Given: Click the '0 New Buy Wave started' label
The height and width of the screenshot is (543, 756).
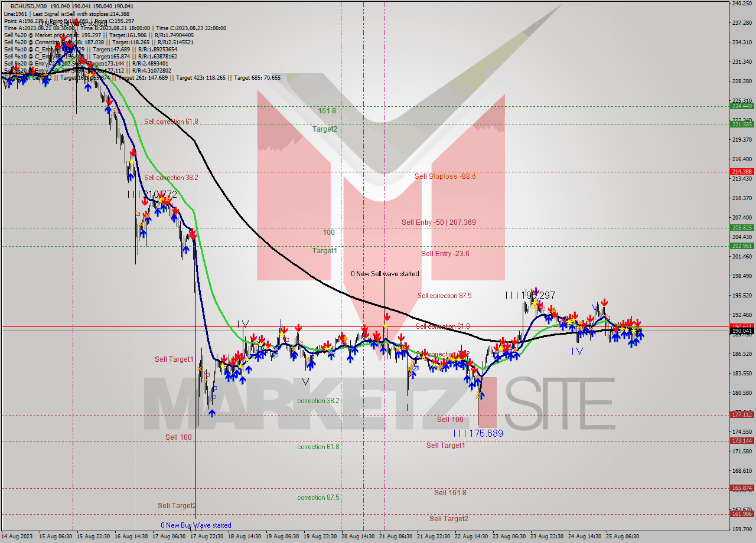Looking at the screenshot, I should [x=196, y=525].
